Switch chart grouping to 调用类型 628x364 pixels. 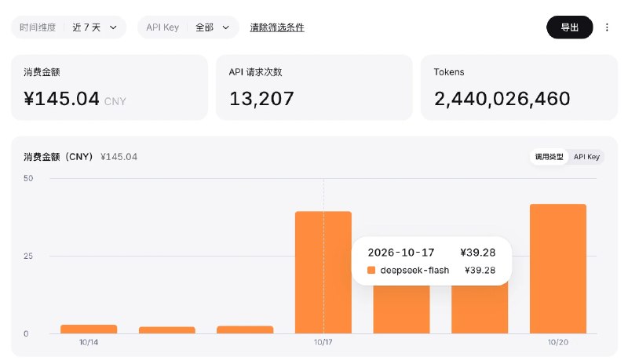coord(549,157)
